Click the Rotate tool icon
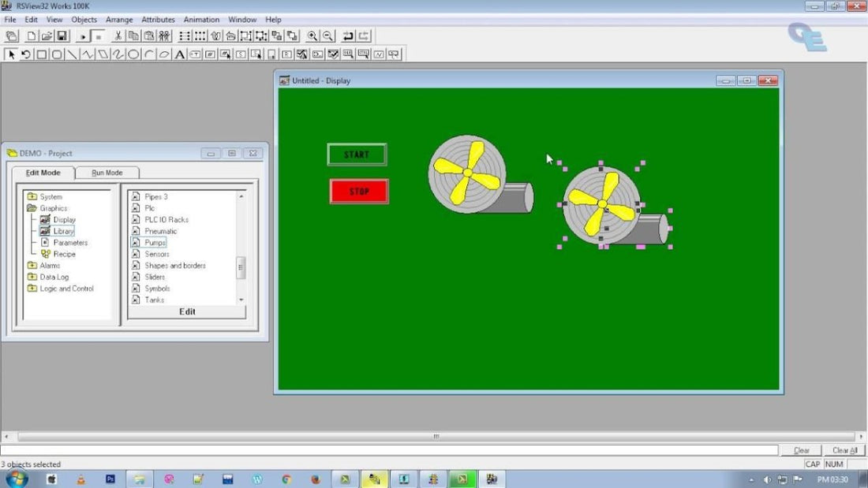 (24, 54)
